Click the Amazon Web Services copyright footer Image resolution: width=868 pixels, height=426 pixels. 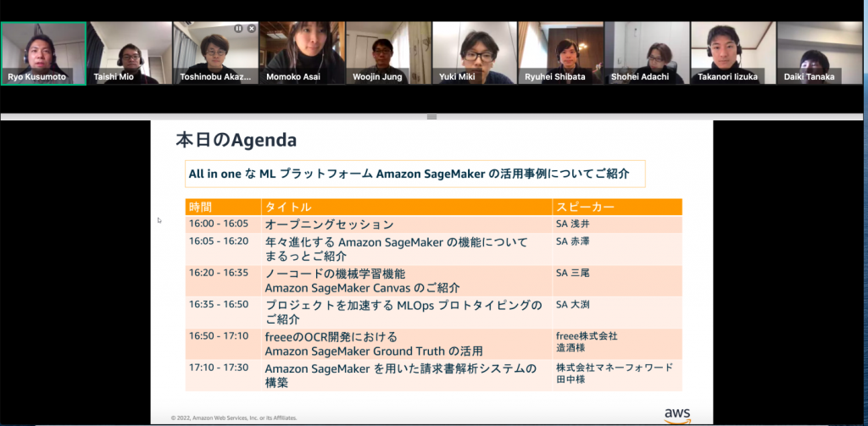click(x=234, y=418)
